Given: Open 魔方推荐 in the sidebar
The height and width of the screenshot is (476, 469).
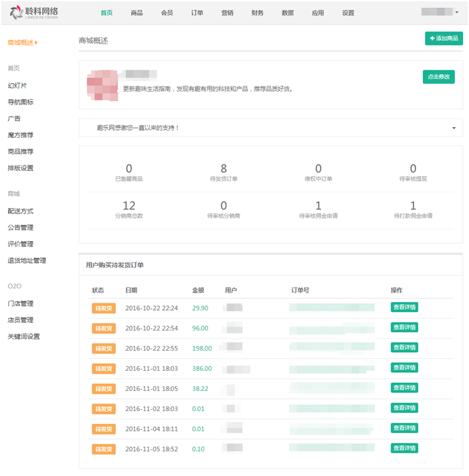Looking at the screenshot, I should pos(20,135).
